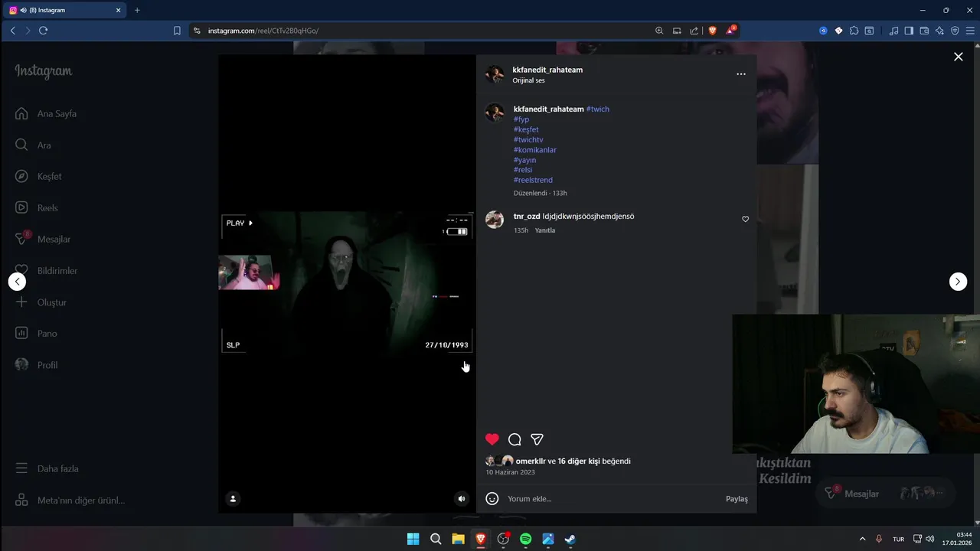Close the Instagram browser tab

(x=119, y=10)
